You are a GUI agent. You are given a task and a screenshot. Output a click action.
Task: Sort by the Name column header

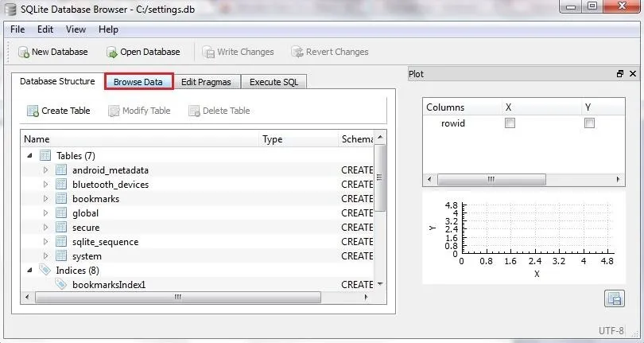pos(141,139)
